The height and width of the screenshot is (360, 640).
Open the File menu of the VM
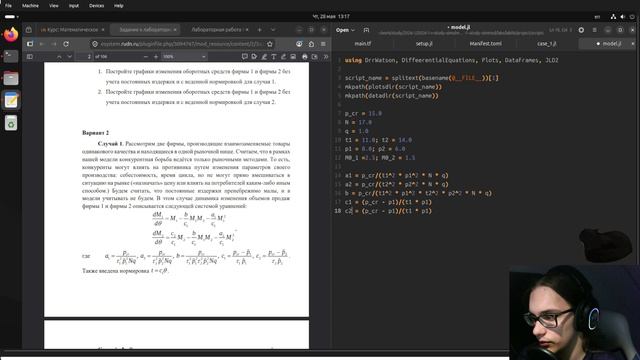pyautogui.click(x=8, y=6)
